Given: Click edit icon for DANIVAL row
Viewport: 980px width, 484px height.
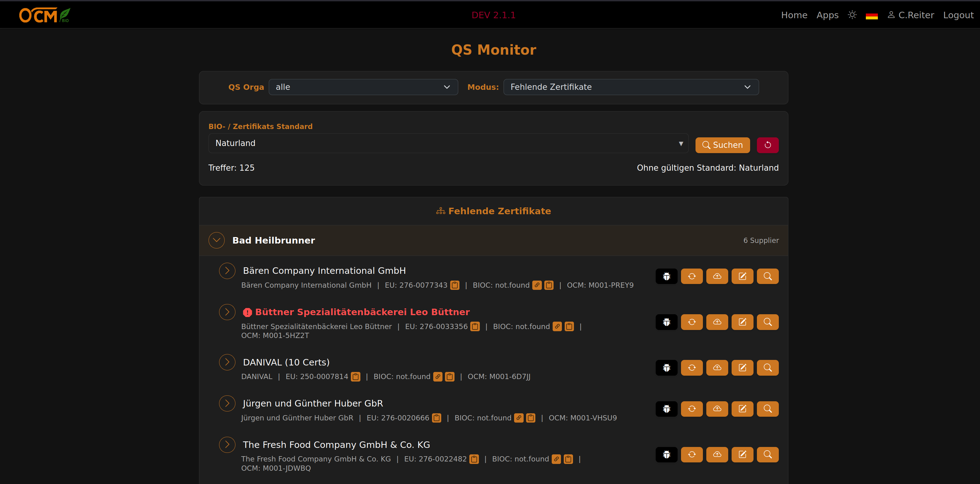Looking at the screenshot, I should (x=742, y=368).
